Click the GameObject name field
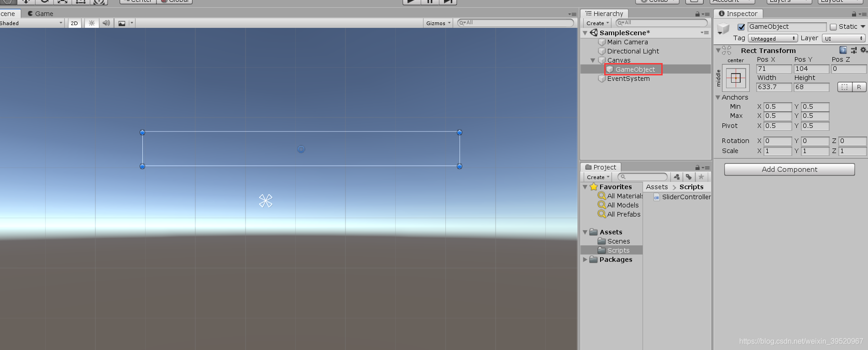Image resolution: width=868 pixels, height=350 pixels. point(787,27)
